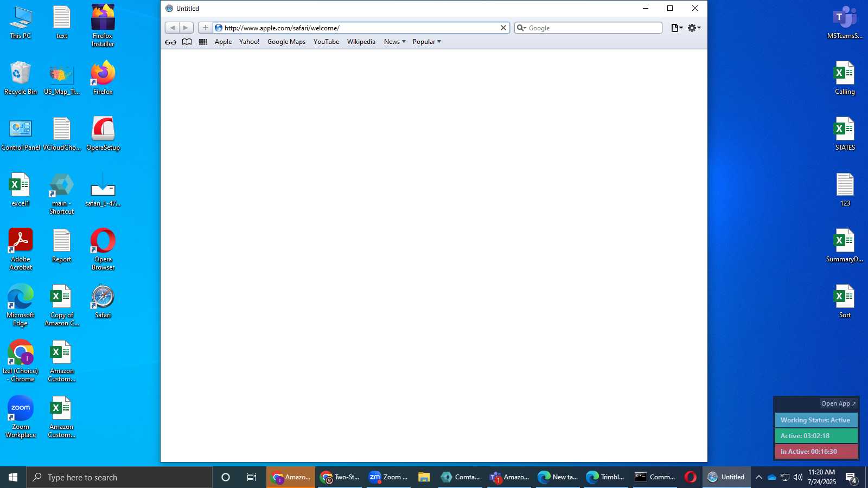The width and height of the screenshot is (868, 488).
Task: Select Safari desktop shortcut
Action: pyautogui.click(x=103, y=302)
